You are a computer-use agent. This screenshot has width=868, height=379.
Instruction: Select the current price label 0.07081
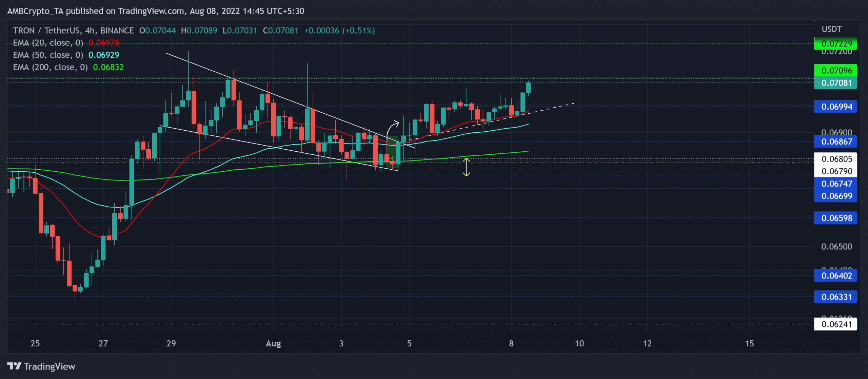coord(835,83)
